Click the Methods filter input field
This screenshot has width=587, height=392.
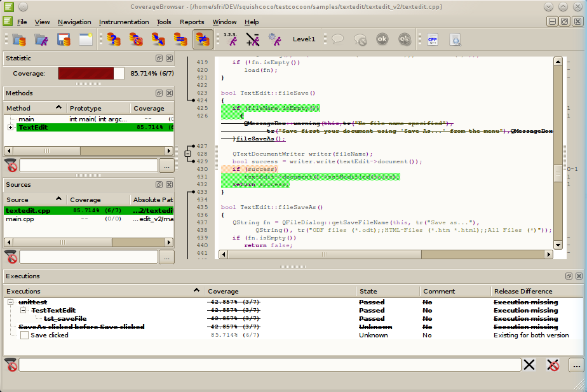tap(88, 165)
